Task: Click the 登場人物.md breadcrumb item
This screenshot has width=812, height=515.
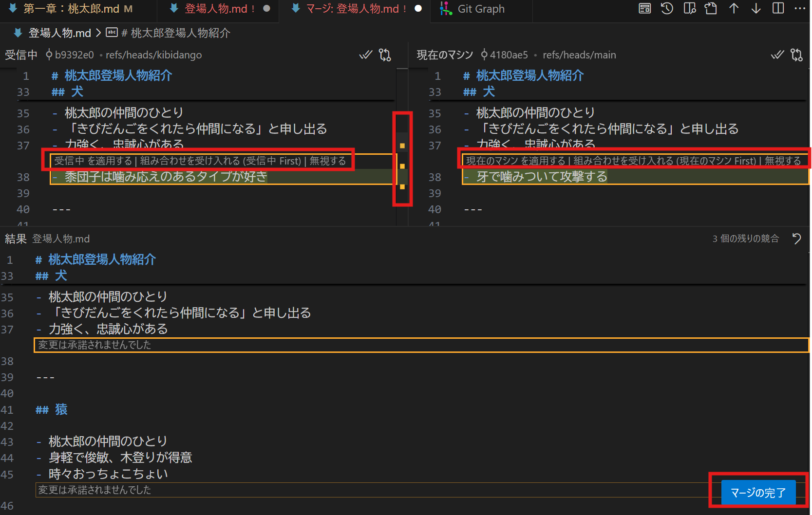Action: click(60, 33)
